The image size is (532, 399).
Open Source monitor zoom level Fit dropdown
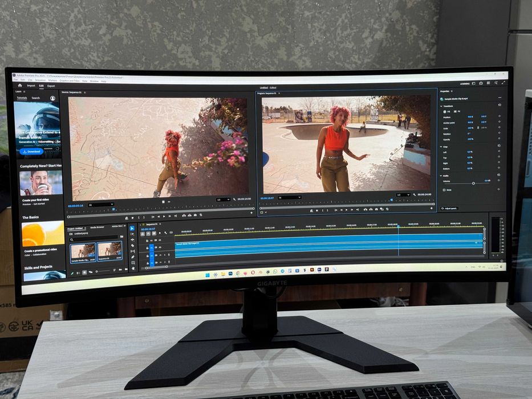pyautogui.click(x=101, y=205)
